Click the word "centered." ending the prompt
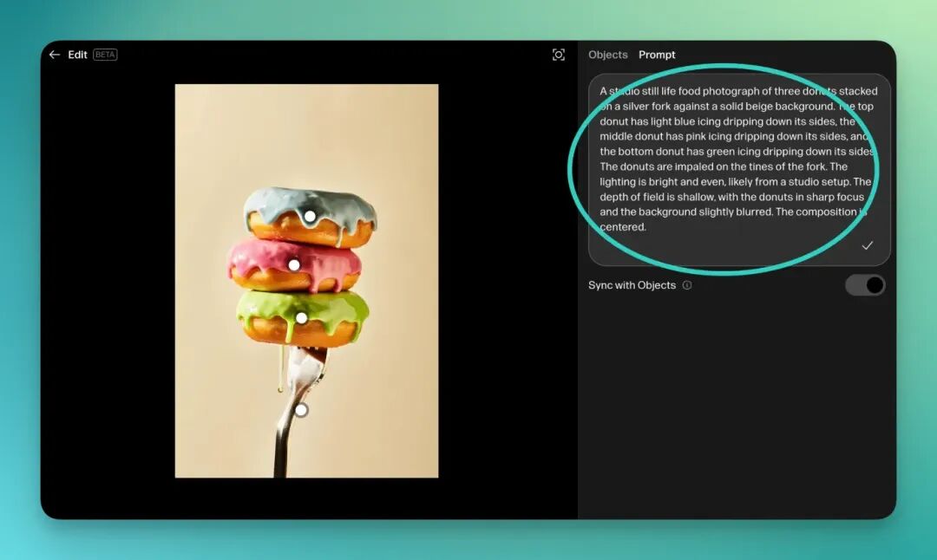Image resolution: width=937 pixels, height=560 pixels. pyautogui.click(x=622, y=227)
